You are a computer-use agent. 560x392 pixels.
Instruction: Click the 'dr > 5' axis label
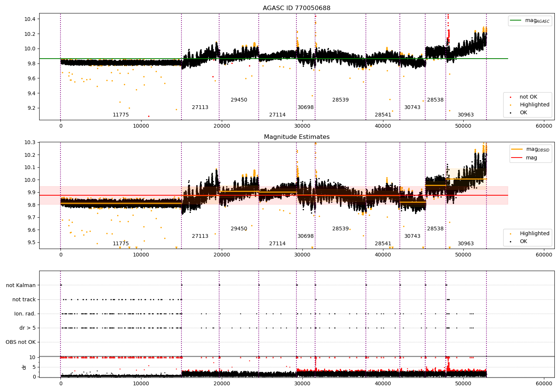click(x=28, y=328)
